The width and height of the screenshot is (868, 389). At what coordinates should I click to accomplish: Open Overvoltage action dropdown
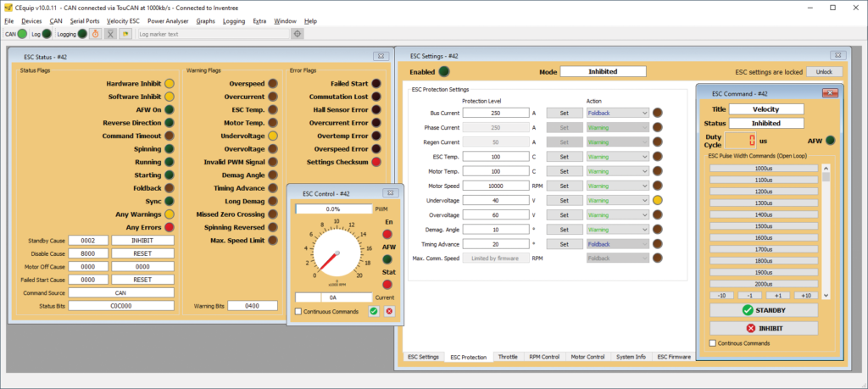point(617,214)
